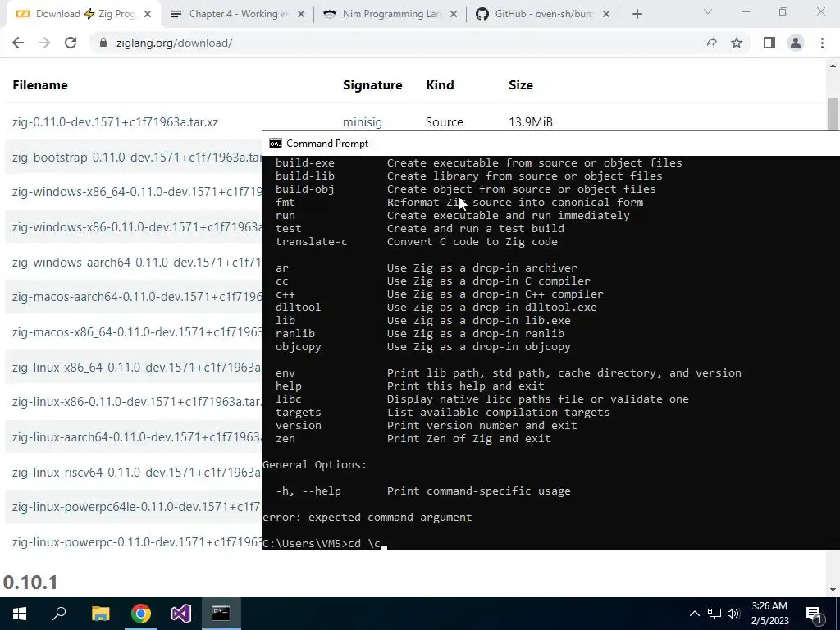The image size is (840, 630).
Task: Download zig-0.11.0-dev source tar.xz file
Action: pos(115,122)
